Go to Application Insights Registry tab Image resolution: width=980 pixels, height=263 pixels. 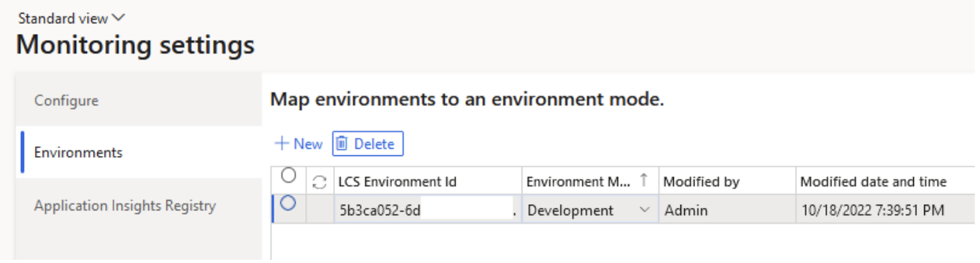(125, 206)
